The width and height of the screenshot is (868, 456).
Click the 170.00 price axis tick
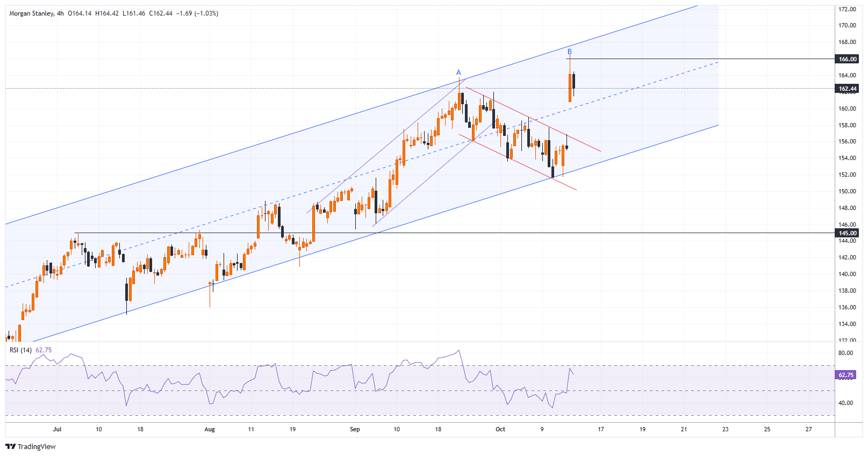coord(848,25)
